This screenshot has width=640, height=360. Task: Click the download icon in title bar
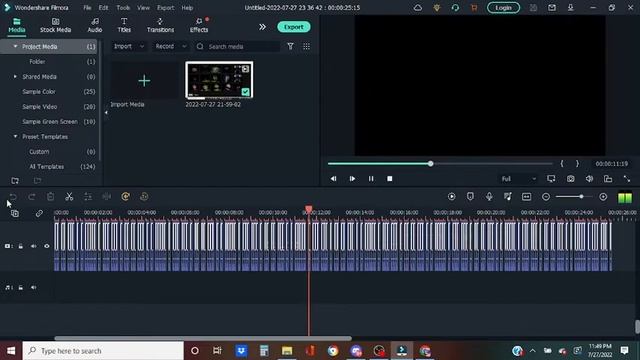tap(570, 8)
